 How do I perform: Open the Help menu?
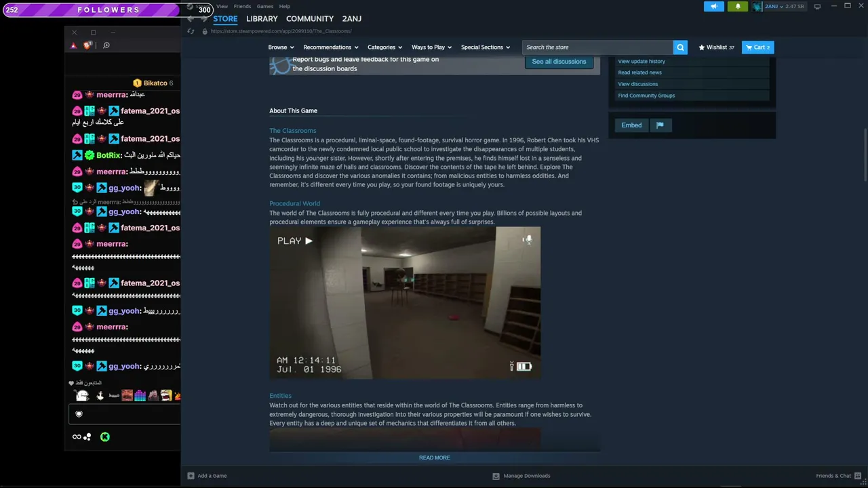tap(285, 7)
